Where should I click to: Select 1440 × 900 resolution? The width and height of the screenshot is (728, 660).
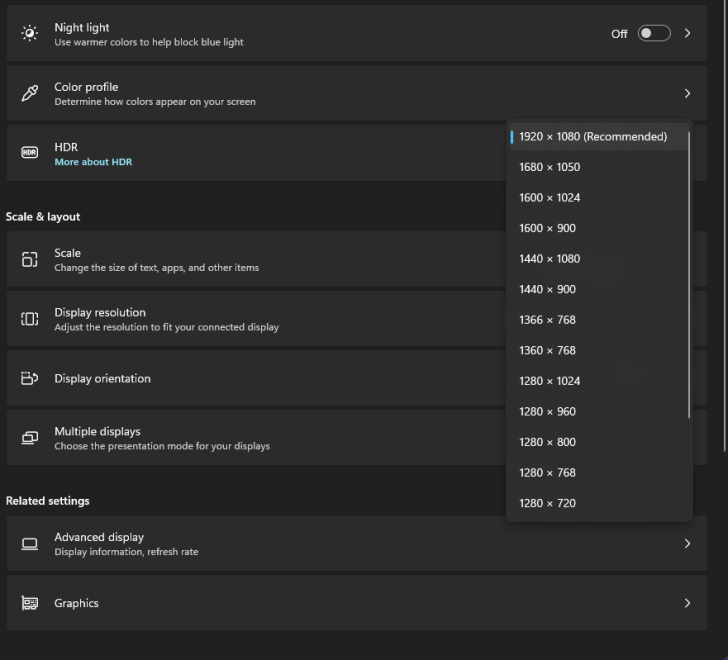(599, 289)
